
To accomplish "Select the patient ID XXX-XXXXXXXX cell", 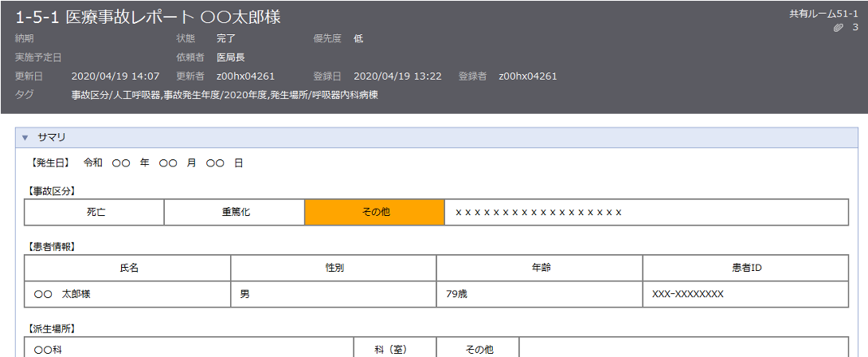I will 745,294.
